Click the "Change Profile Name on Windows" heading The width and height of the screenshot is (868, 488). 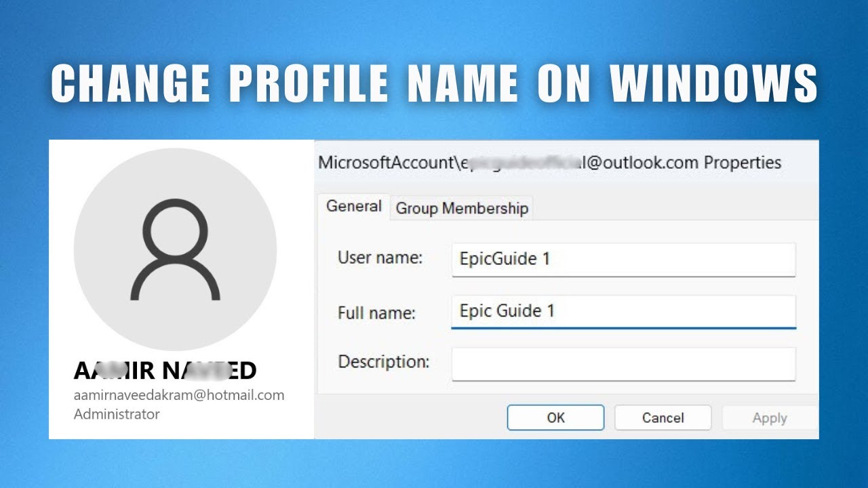pos(434,83)
